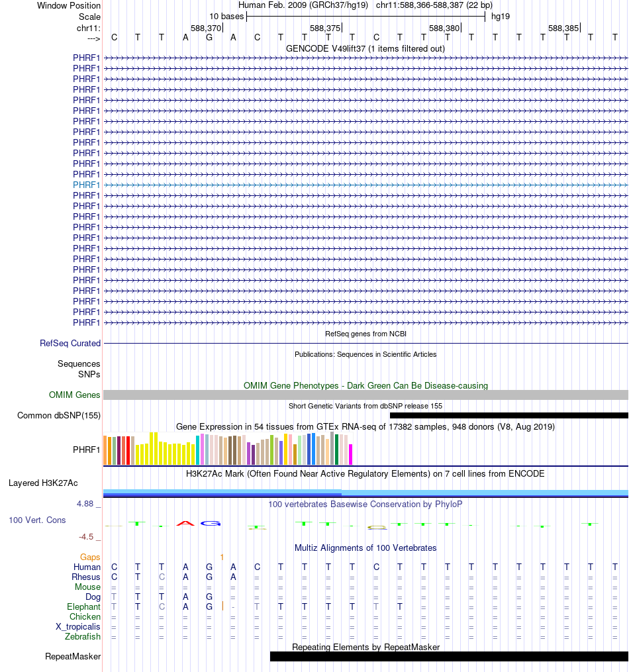Click the G base in the Human row
The image size is (629, 672).
[209, 567]
